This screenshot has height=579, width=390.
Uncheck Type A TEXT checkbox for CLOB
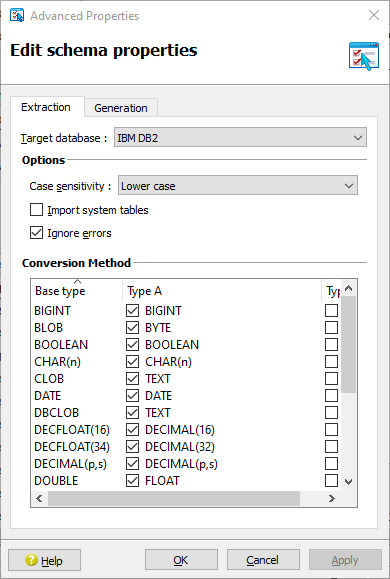coord(132,378)
